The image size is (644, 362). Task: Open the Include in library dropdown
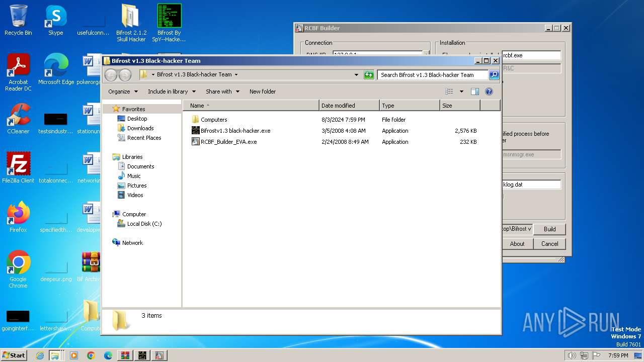[171, 92]
